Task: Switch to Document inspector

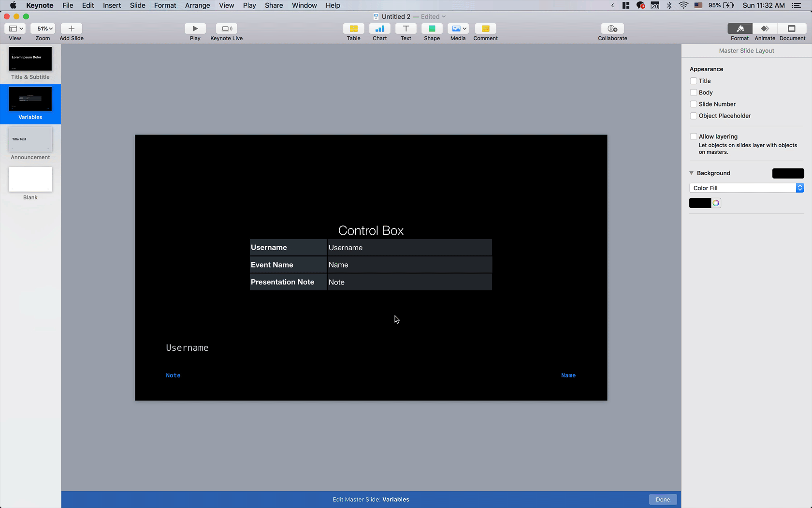Action: click(792, 29)
